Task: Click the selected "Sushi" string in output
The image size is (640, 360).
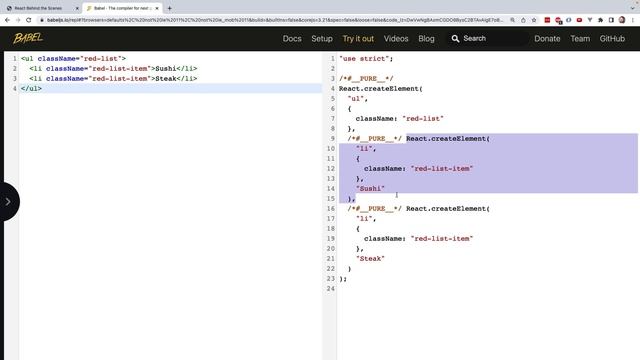Action: pyautogui.click(x=370, y=189)
